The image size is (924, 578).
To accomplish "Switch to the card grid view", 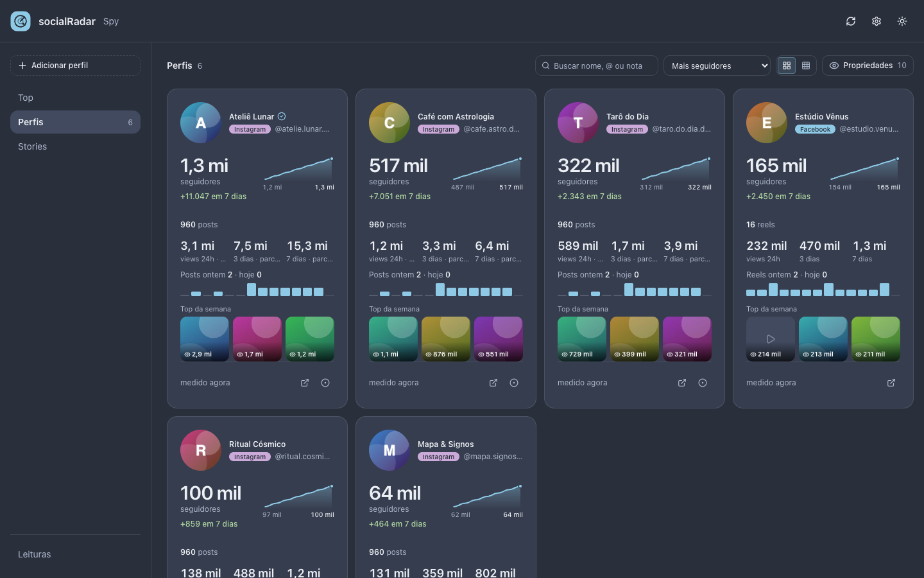I will tap(787, 66).
